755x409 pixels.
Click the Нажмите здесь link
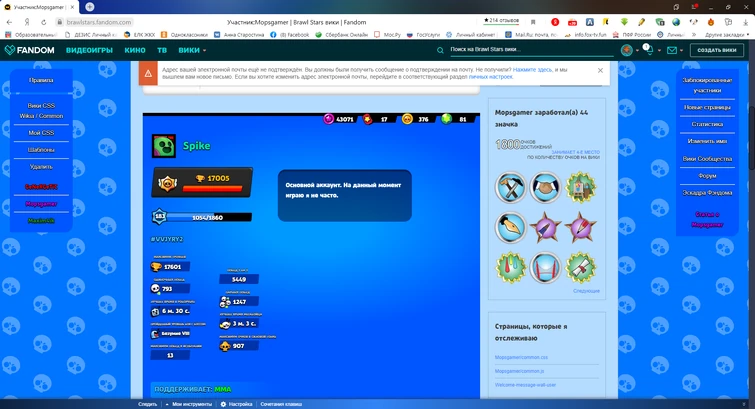pyautogui.click(x=532, y=70)
